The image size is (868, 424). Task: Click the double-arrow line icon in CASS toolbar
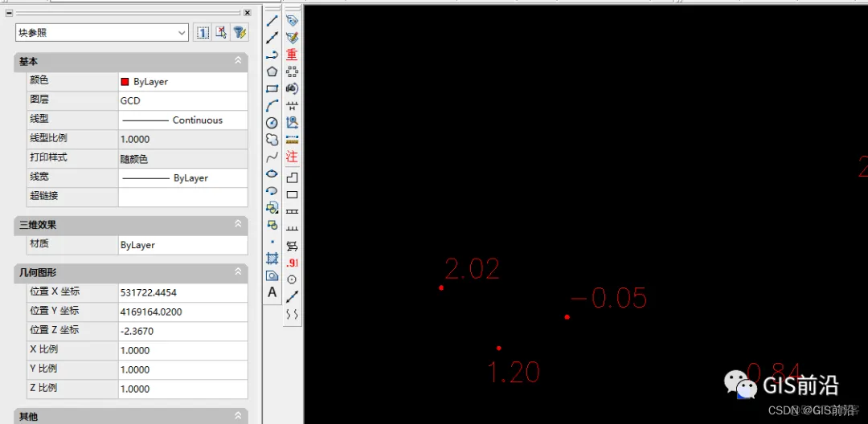click(x=292, y=297)
